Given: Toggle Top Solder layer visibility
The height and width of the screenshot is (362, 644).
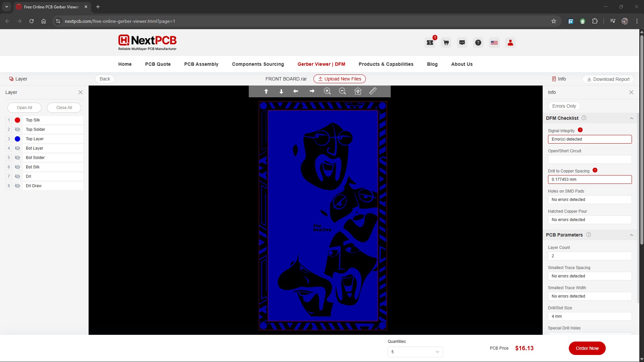Looking at the screenshot, I should coord(17,130).
